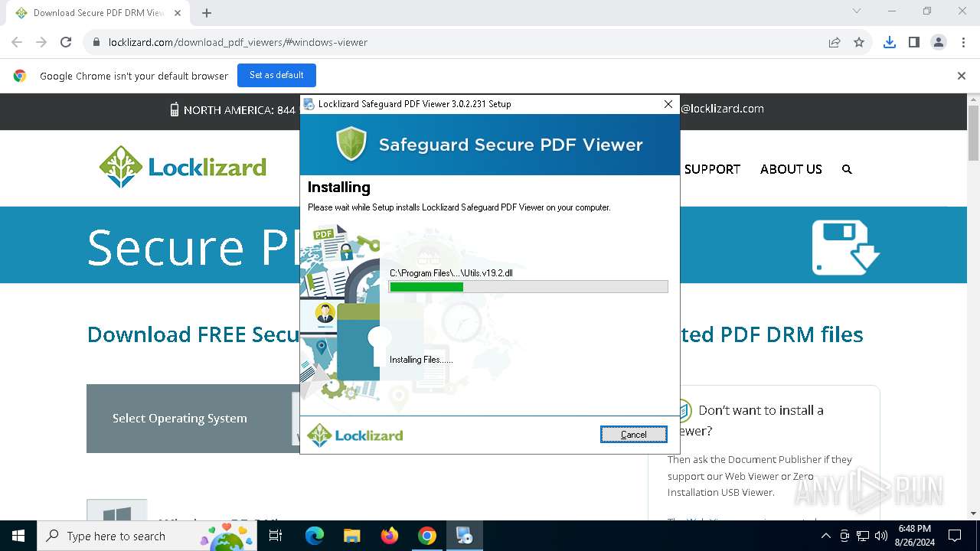
Task: Open the tab search chevron
Action: (857, 11)
